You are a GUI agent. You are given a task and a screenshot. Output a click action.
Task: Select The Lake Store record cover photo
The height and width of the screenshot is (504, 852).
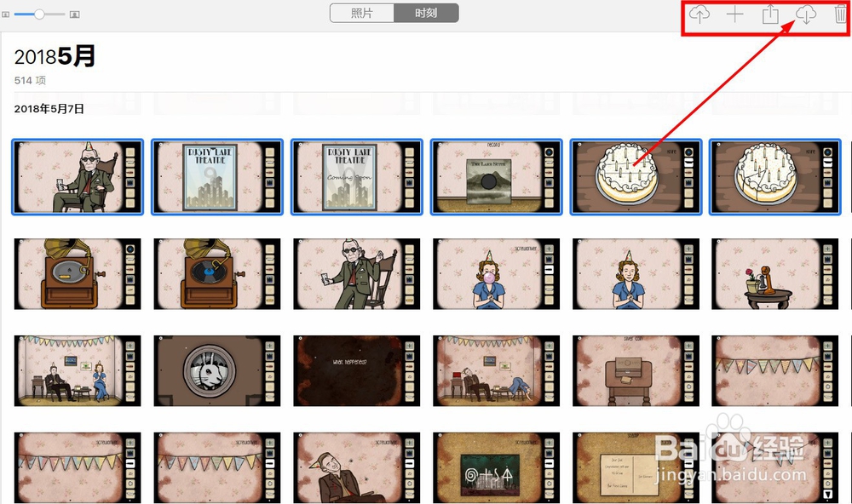[x=496, y=177]
